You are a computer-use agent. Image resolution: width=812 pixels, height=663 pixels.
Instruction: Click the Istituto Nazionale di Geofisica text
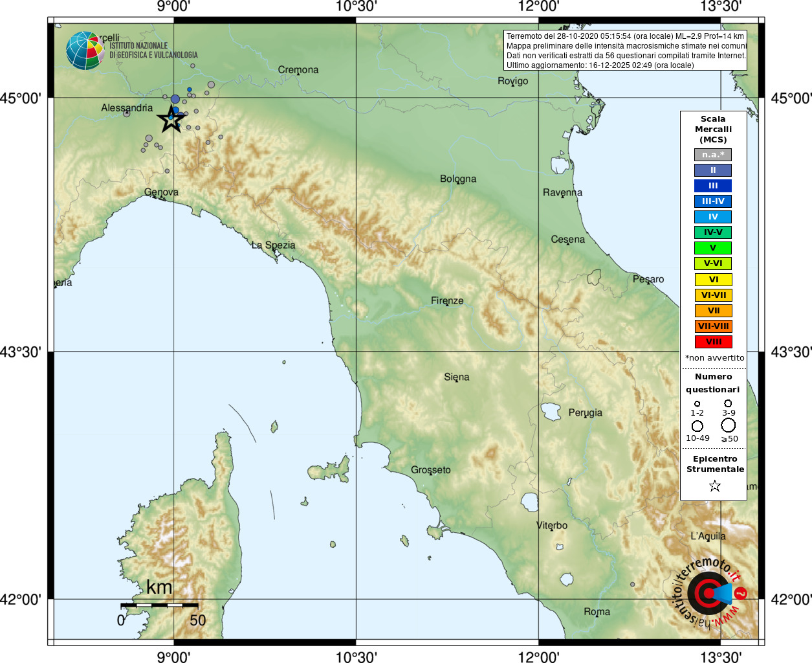point(153,51)
